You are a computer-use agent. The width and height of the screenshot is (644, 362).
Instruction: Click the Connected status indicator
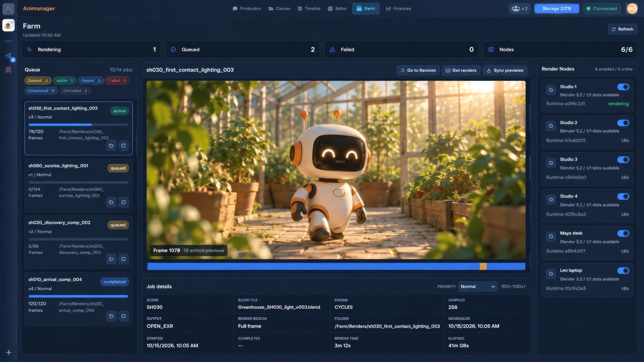click(x=602, y=8)
